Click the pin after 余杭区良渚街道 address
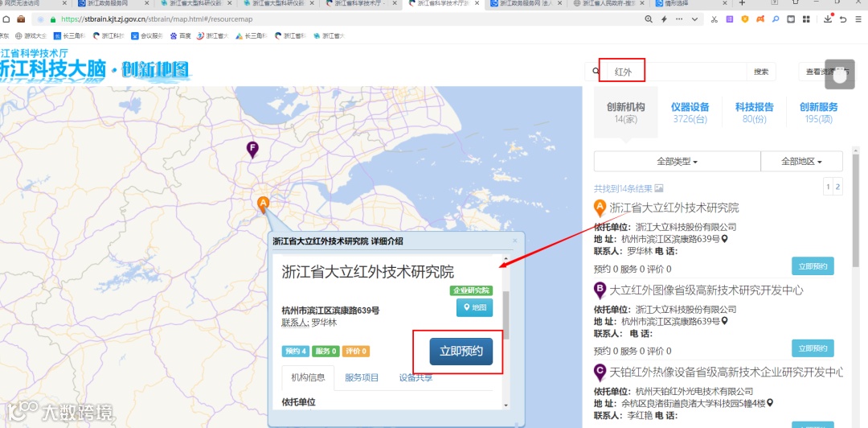Image resolution: width=868 pixels, height=428 pixels. 769,402
